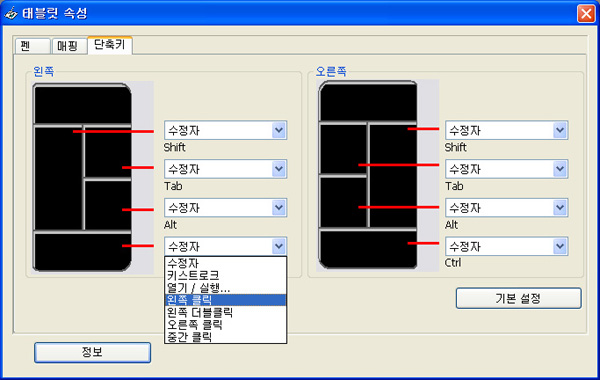Open the right Ctrl 수정자 dropdown
Image resolution: width=600 pixels, height=380 pixels.
click(506, 246)
